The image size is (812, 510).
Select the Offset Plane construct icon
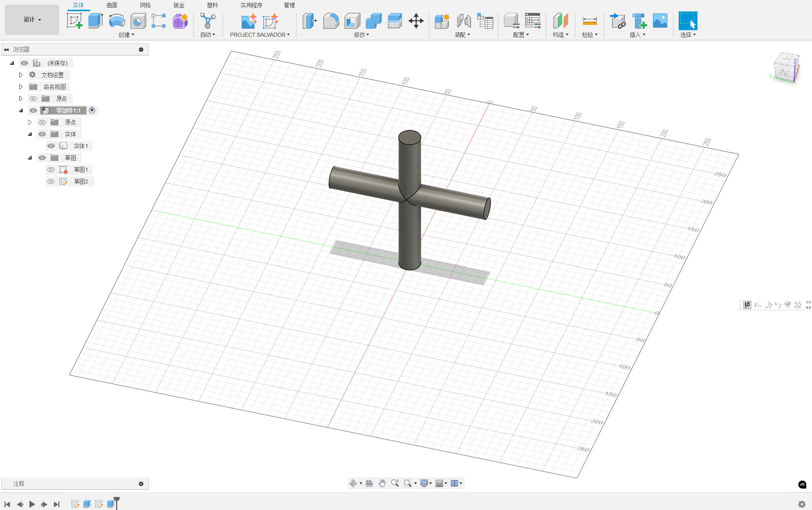tap(560, 21)
